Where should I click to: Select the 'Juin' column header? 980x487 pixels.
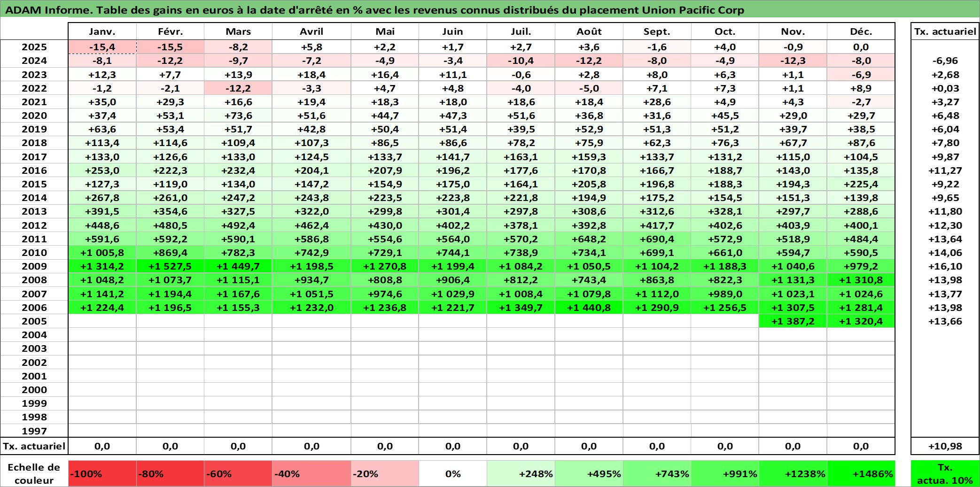(452, 31)
